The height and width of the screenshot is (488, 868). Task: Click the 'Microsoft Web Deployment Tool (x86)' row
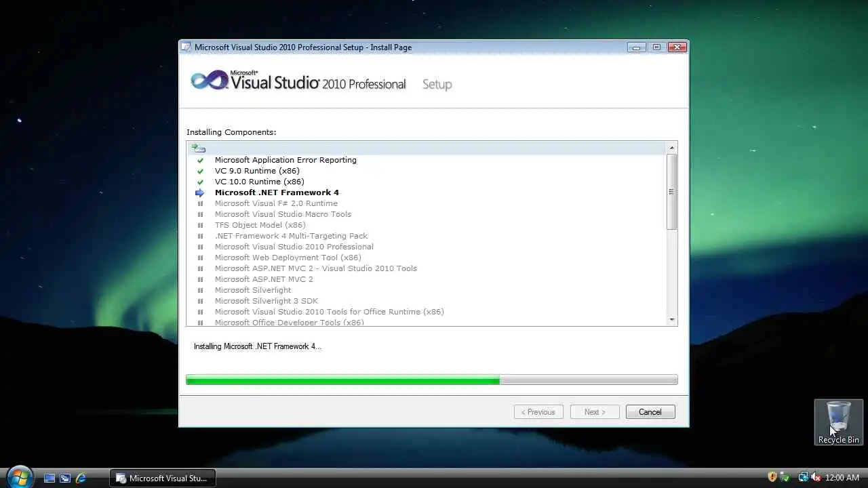(427, 258)
